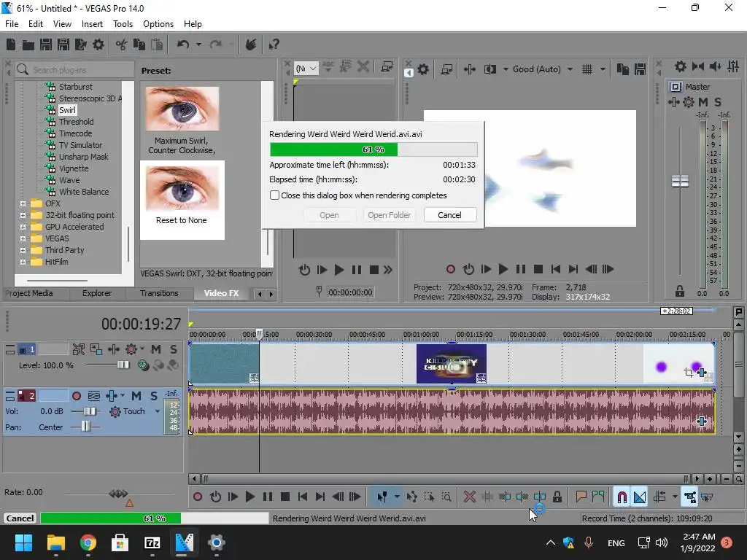Click the Split Screen View icon in preview
This screenshot has width=747, height=560.
click(489, 69)
